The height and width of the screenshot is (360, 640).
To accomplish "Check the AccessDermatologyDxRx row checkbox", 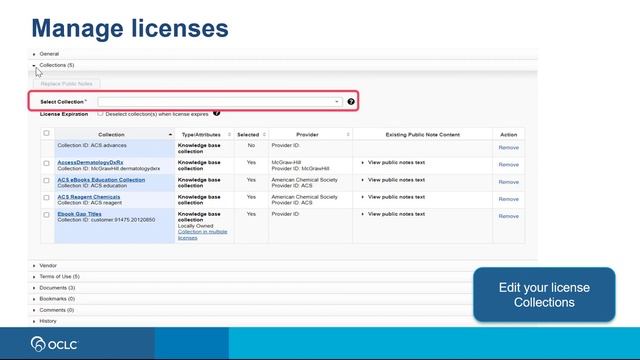I will tap(46, 163).
